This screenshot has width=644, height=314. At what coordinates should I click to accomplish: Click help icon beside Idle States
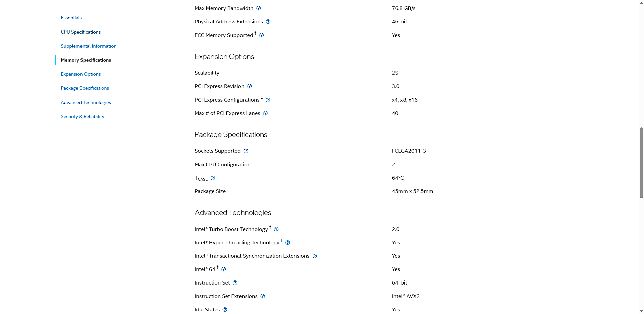point(225,310)
